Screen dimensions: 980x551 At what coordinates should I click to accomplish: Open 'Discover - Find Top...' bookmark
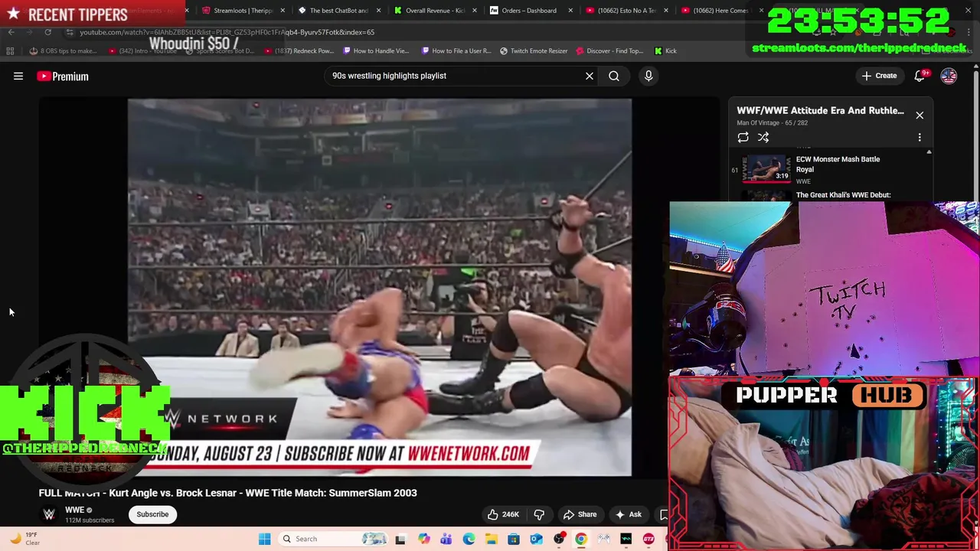(609, 51)
